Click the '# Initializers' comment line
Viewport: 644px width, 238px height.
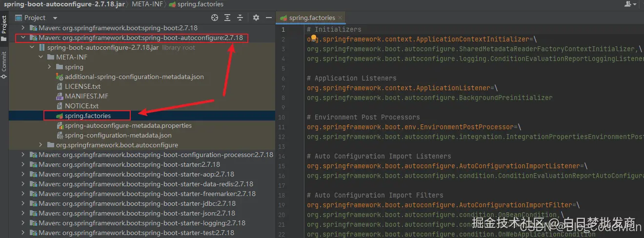tap(334, 29)
